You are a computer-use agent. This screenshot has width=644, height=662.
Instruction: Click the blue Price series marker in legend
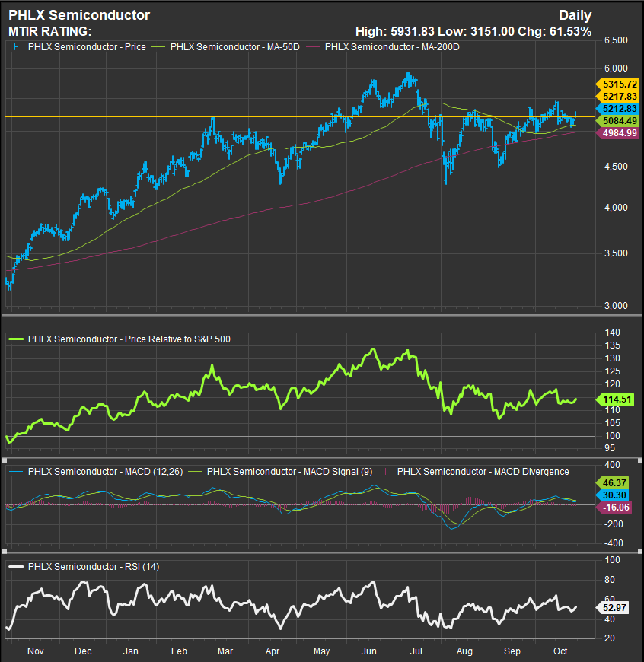pos(16,47)
